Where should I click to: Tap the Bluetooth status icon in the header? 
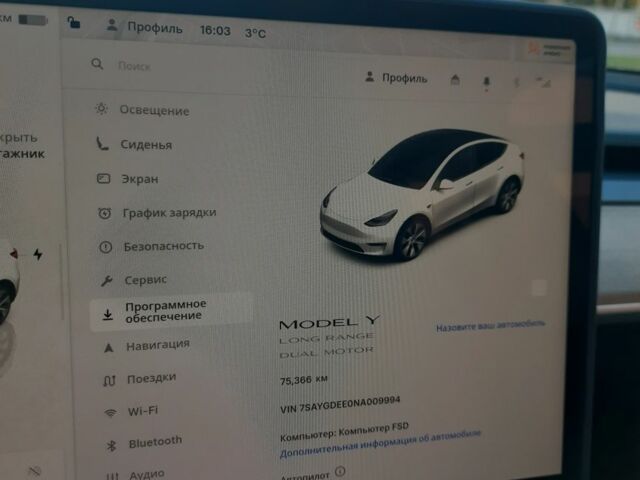pyautogui.click(x=516, y=83)
